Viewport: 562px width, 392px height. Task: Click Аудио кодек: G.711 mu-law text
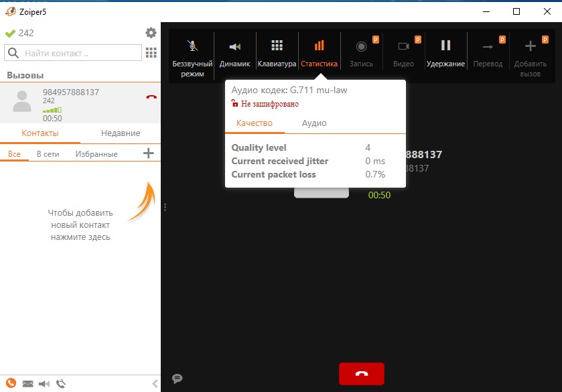point(289,90)
